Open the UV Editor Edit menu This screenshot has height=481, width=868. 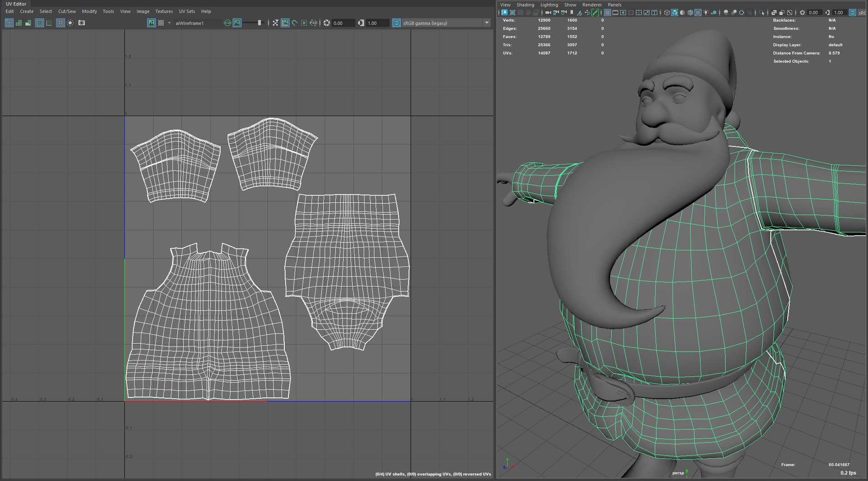9,11
